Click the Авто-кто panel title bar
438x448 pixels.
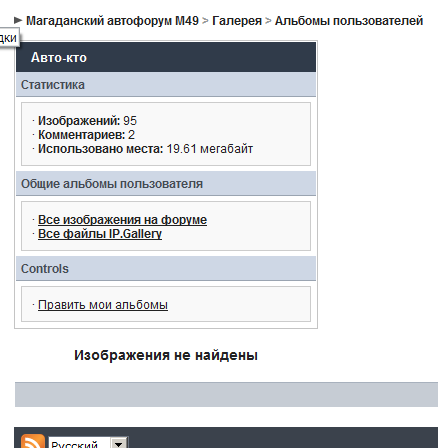click(166, 57)
